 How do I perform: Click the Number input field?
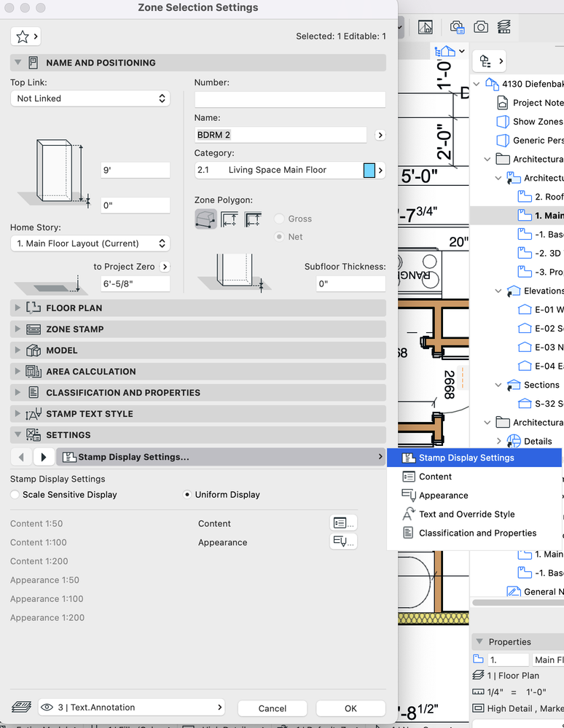pos(290,99)
